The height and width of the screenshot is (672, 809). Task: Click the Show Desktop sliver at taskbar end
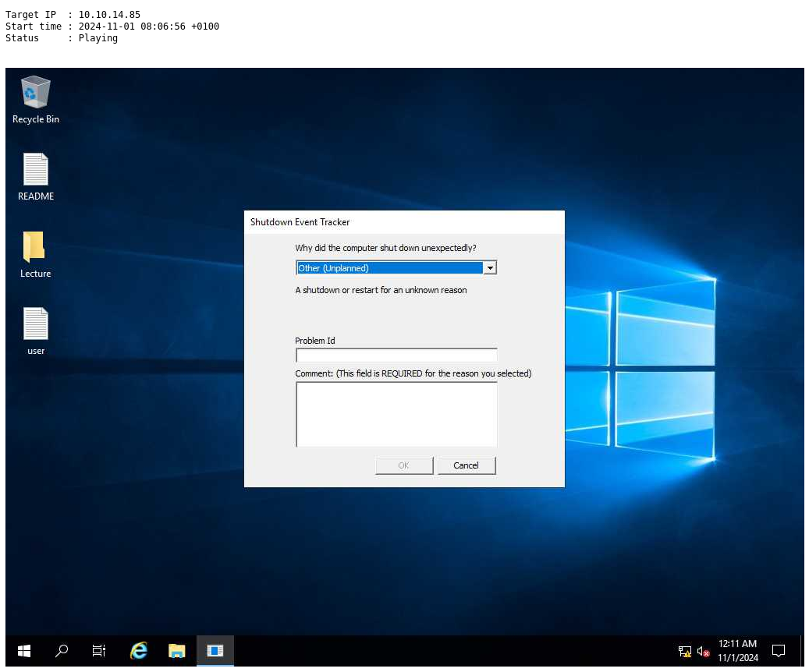click(802, 651)
